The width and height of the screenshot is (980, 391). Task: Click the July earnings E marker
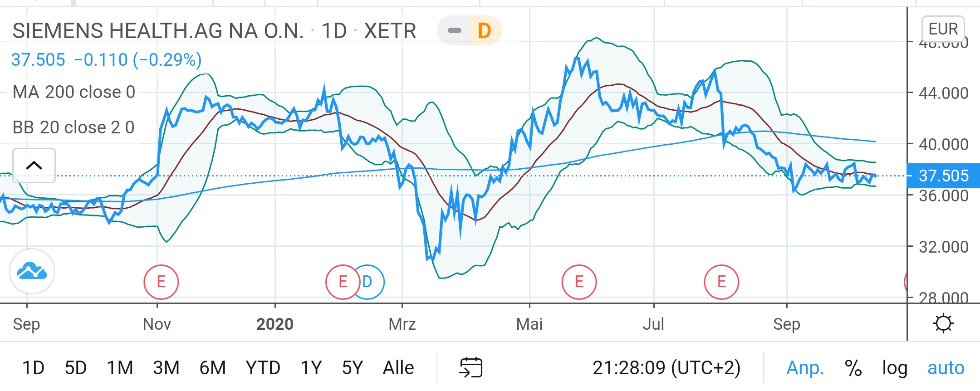[721, 282]
